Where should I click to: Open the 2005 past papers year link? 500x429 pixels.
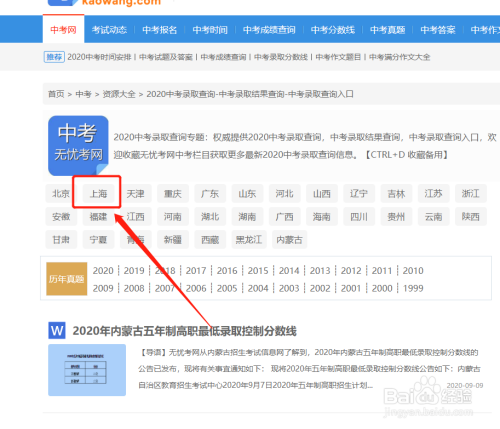227,288
